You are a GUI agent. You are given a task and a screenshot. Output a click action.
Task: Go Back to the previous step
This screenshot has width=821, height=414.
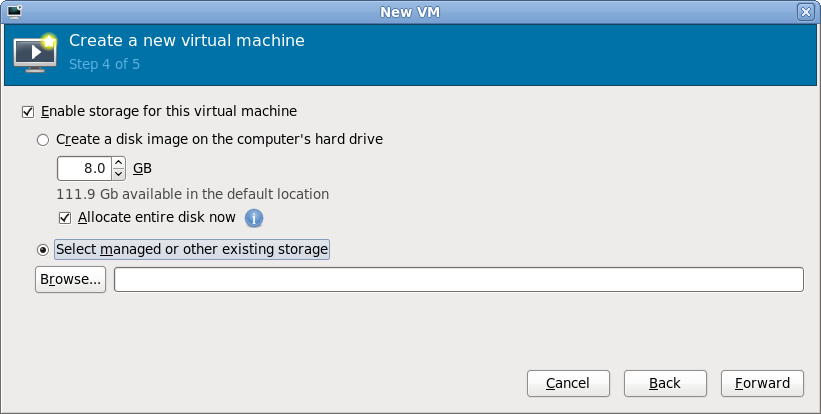pyautogui.click(x=665, y=383)
